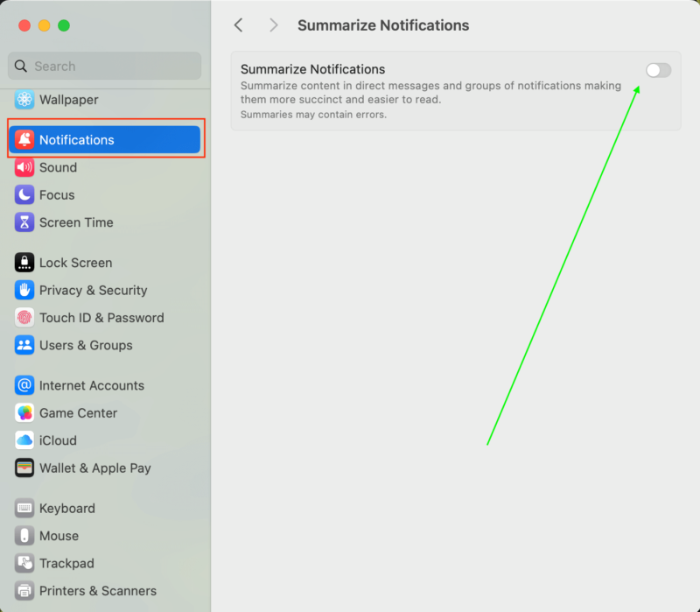The width and height of the screenshot is (700, 612).
Task: Click the Users & Groups people icon
Action: 24,345
